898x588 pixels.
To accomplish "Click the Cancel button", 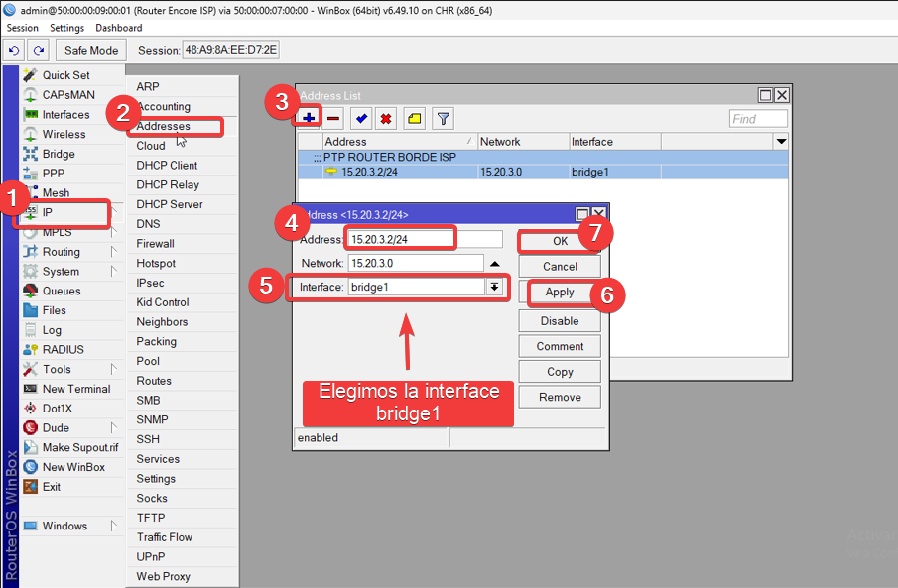I will coord(559,266).
